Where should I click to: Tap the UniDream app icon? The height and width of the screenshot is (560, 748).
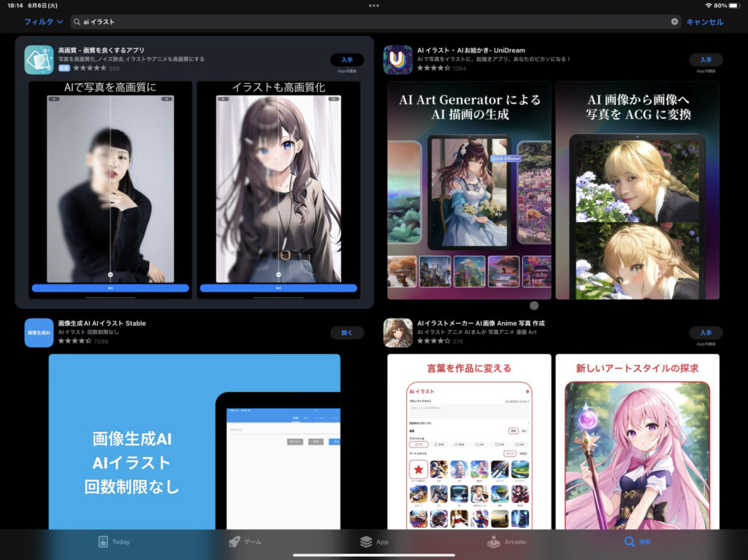[x=397, y=60]
